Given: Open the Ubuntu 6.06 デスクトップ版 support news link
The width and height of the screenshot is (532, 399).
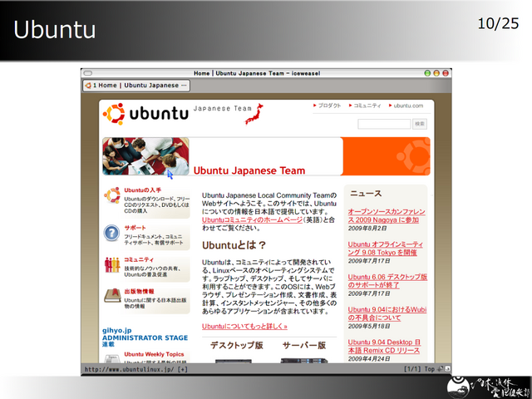Looking at the screenshot, I should [387, 281].
